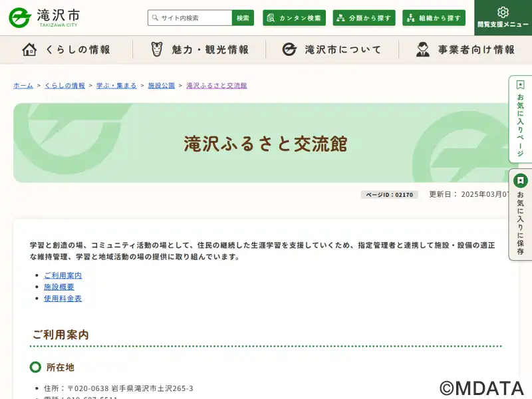Click the address line 〒020-0638
The height and width of the screenshot is (399, 532).
(118, 388)
